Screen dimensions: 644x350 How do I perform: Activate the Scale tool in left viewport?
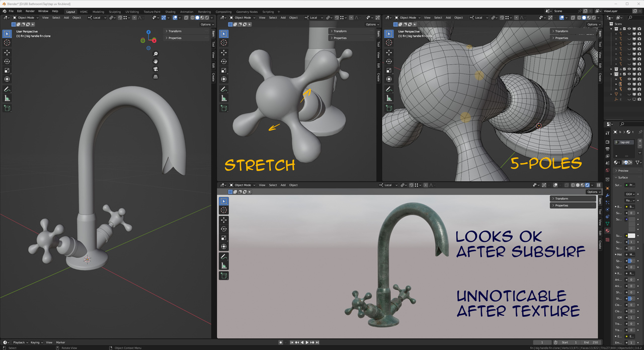7,70
